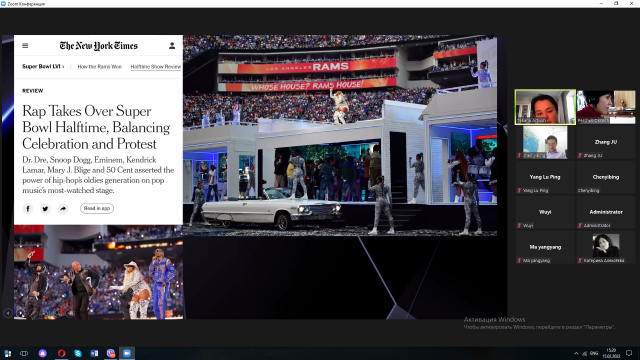This screenshot has width=640, height=360.
Task: Select the Chenyibing participant tile
Action: 606,177
